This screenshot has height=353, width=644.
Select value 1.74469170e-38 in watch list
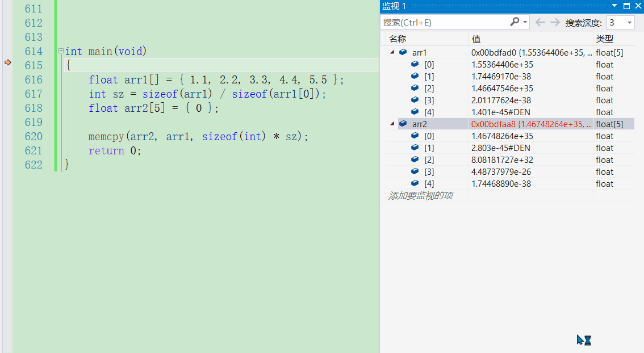[x=501, y=77]
